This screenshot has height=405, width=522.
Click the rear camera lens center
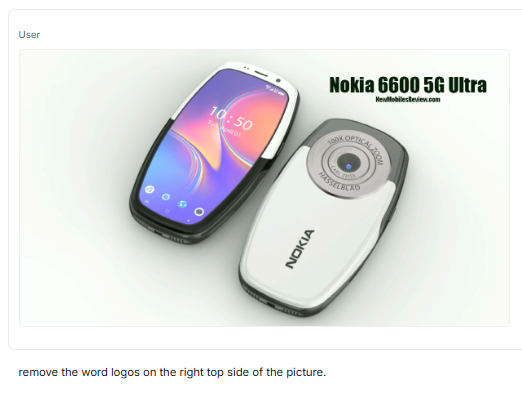tap(348, 163)
